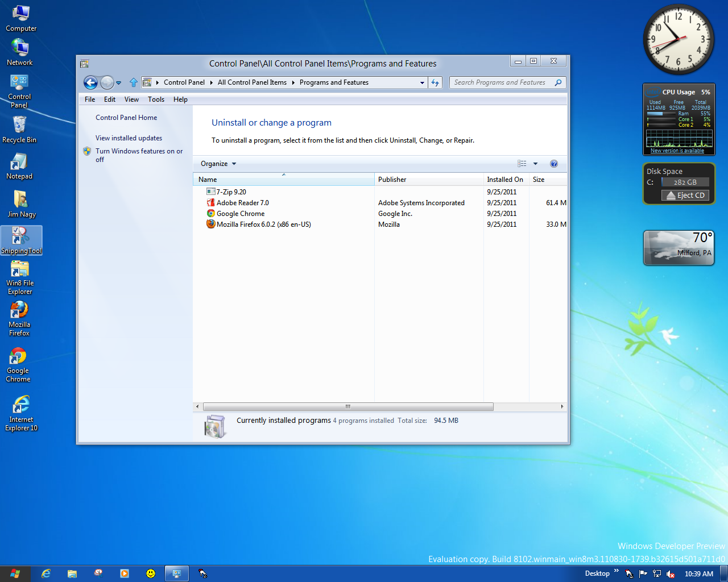Sort by Installed On column header
The image size is (728, 582).
click(x=506, y=180)
